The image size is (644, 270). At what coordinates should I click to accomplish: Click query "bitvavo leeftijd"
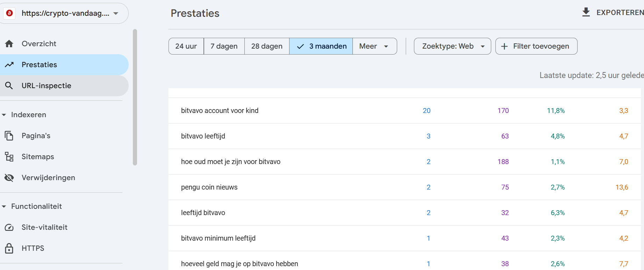[203, 136]
